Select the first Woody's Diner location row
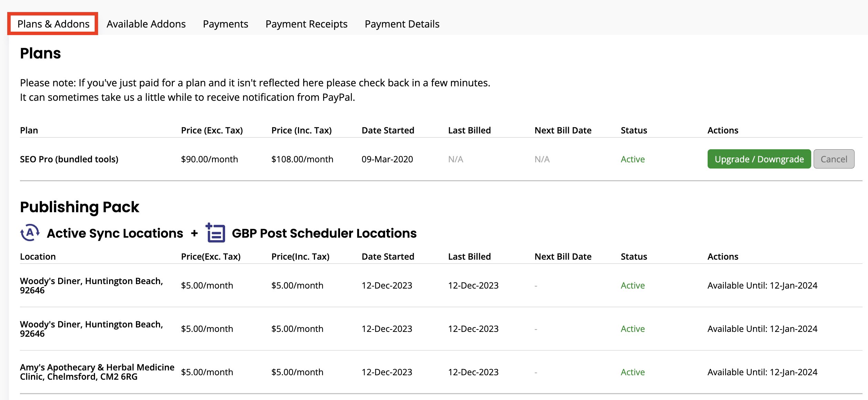868x400 pixels. coord(91,285)
